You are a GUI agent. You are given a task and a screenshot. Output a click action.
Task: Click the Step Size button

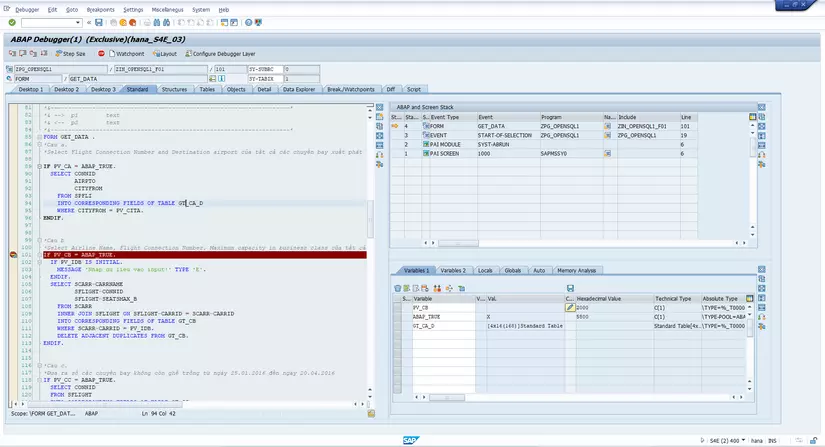(x=70, y=53)
